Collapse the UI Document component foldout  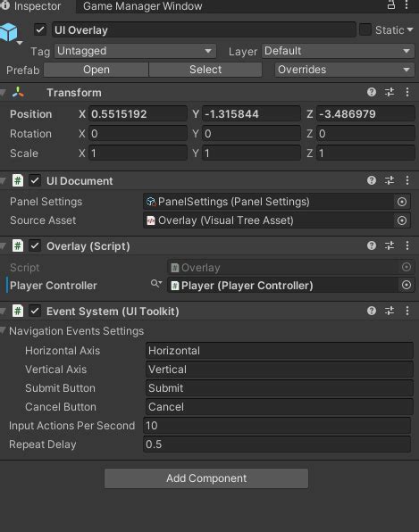pyautogui.click(x=3, y=180)
